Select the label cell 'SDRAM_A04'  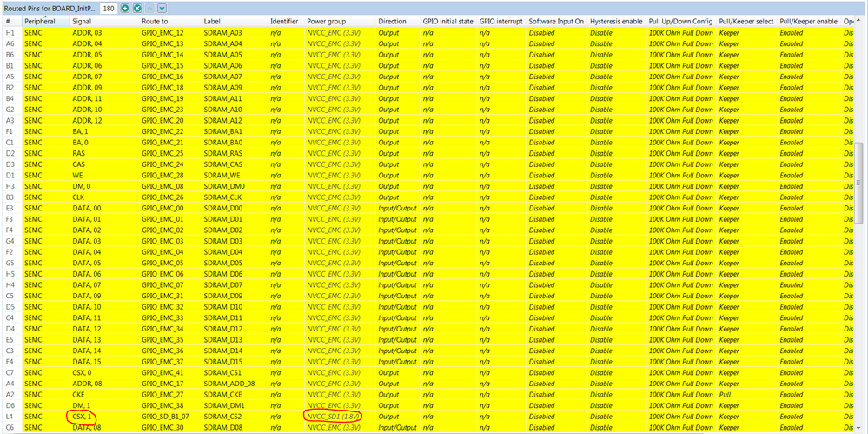(222, 43)
